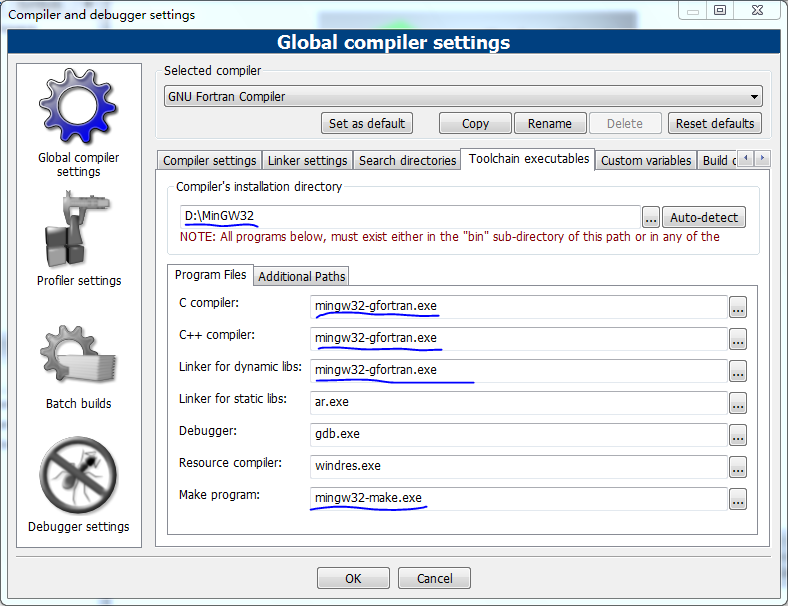Viewport: 788px width, 606px height.
Task: Browse for static libs linker executable
Action: [738, 403]
